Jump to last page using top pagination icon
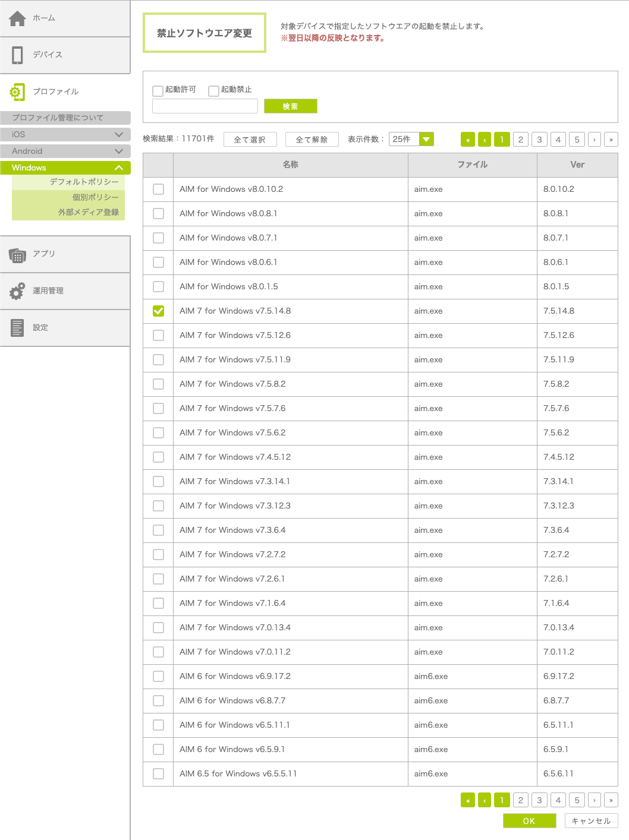 [611, 140]
